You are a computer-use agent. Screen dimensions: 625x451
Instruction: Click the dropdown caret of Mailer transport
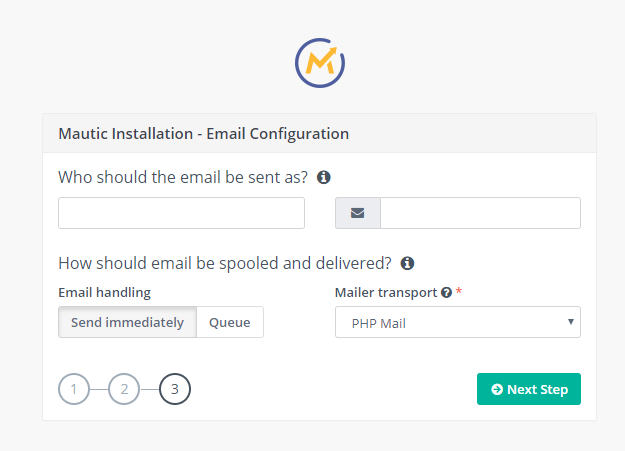click(570, 322)
